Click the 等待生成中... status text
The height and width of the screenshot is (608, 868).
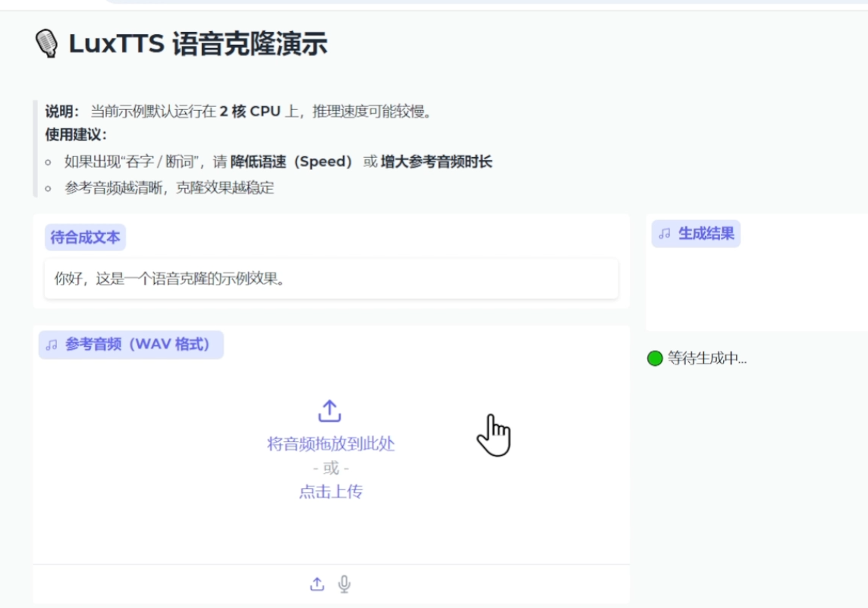707,358
